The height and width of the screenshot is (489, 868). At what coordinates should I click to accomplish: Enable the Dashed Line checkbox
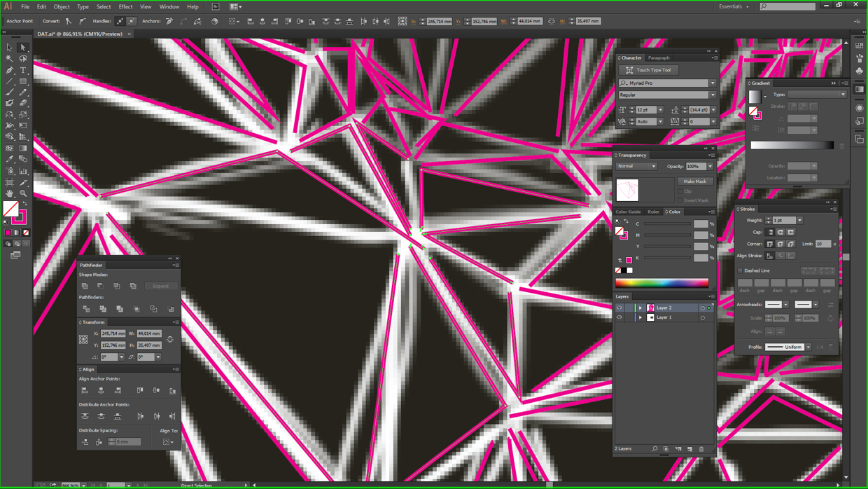[741, 270]
